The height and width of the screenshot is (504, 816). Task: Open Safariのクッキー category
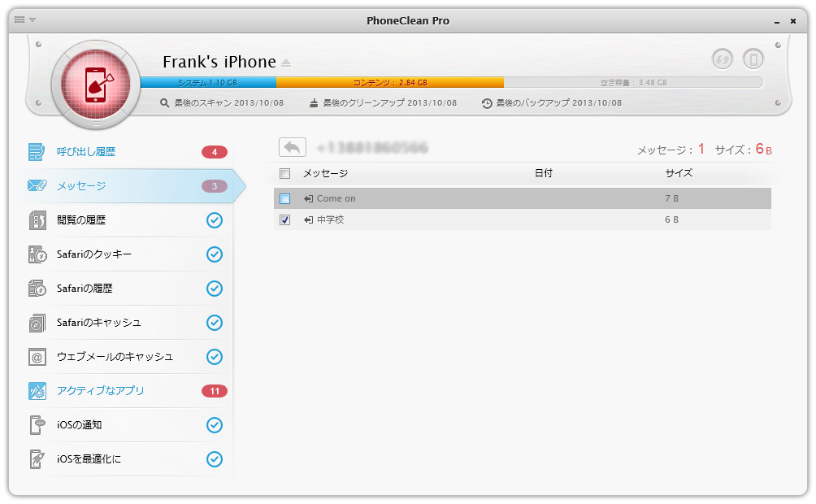(x=94, y=254)
